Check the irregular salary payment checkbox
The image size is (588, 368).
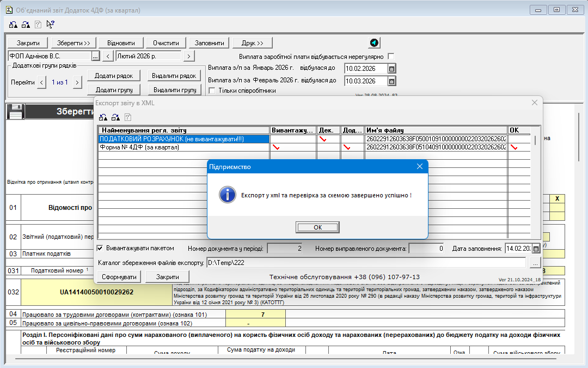(391, 56)
